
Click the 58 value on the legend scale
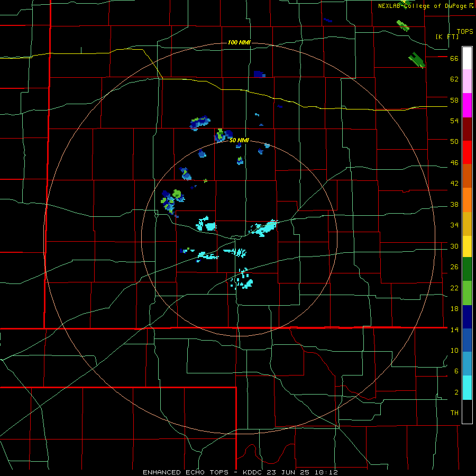454,100
